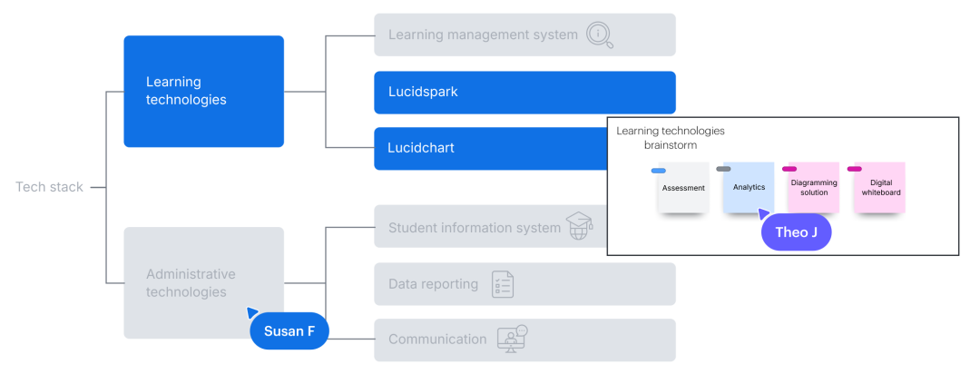
Task: Click the Analytics sticky note
Action: click(x=749, y=188)
